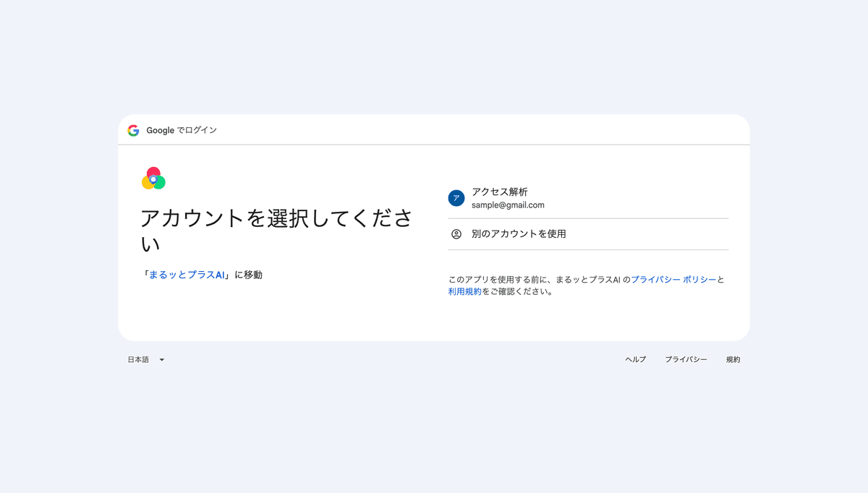The height and width of the screenshot is (493, 868).
Task: Open the 利用規約 link
Action: click(x=464, y=292)
